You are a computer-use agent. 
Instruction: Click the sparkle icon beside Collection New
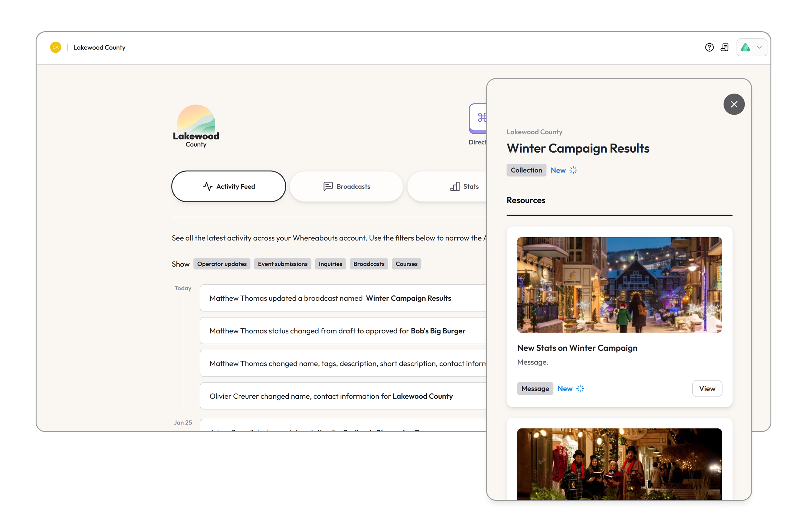pos(573,170)
